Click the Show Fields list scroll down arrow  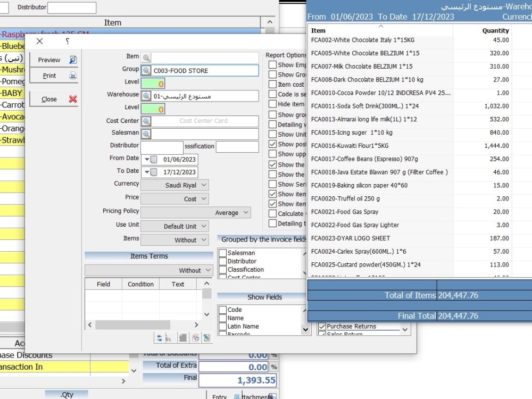pyautogui.click(x=305, y=329)
